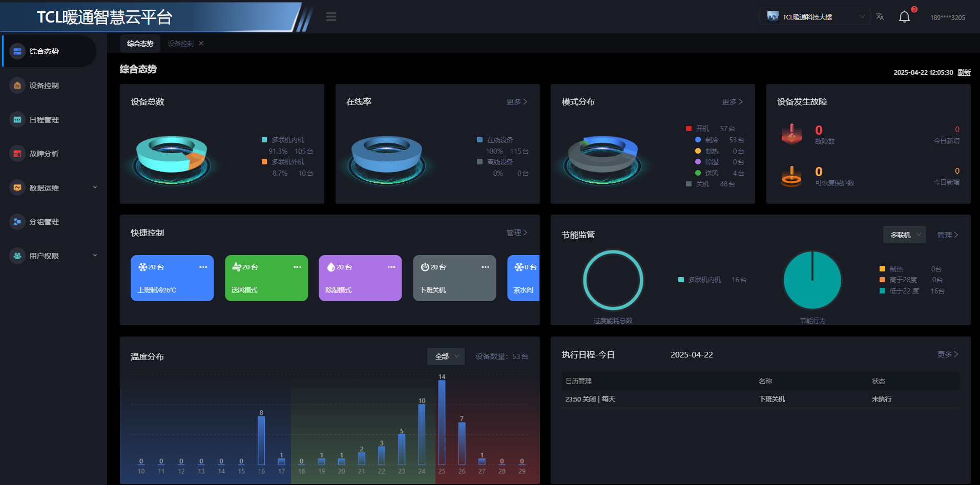Open the TCL暖通科技大楼 project dropdown

pyautogui.click(x=815, y=17)
